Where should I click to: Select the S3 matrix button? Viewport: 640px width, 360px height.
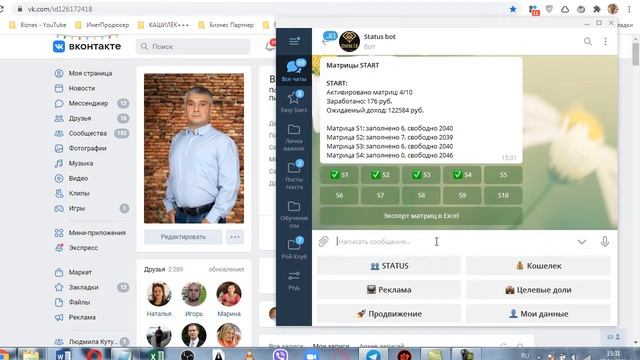(x=421, y=175)
